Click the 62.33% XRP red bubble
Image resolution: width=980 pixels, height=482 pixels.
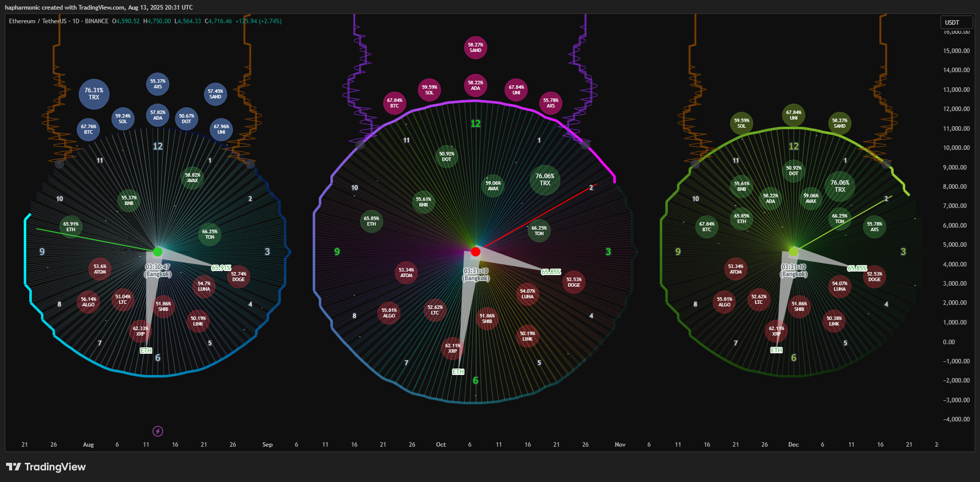tap(140, 331)
